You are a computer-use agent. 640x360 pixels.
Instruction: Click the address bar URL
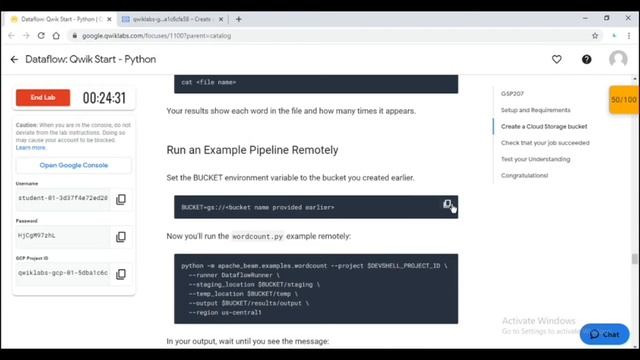pos(157,36)
